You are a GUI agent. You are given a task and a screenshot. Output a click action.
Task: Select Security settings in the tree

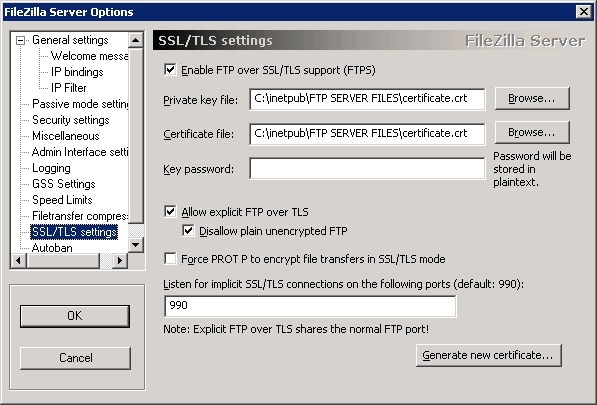tap(71, 120)
